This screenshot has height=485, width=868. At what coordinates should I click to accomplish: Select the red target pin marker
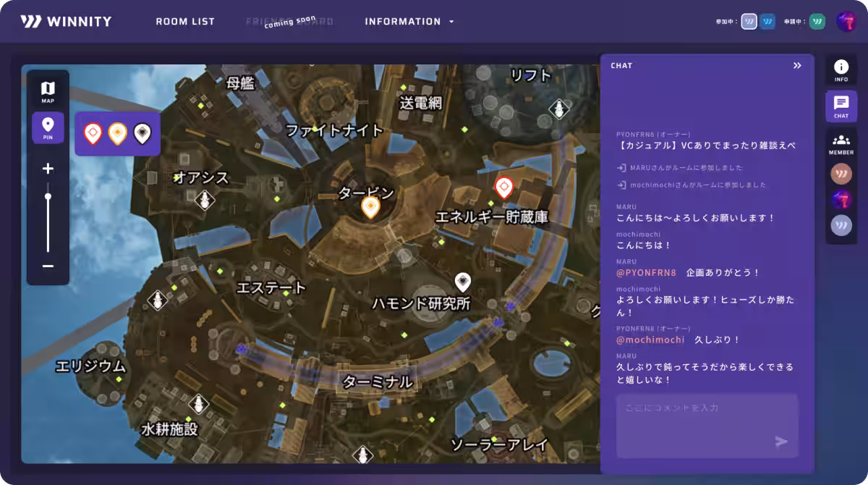pyautogui.click(x=93, y=132)
